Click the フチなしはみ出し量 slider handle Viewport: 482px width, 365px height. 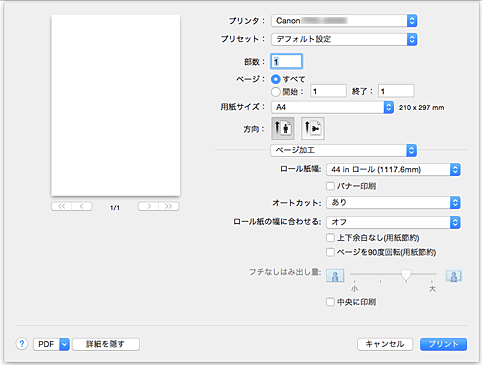click(406, 275)
